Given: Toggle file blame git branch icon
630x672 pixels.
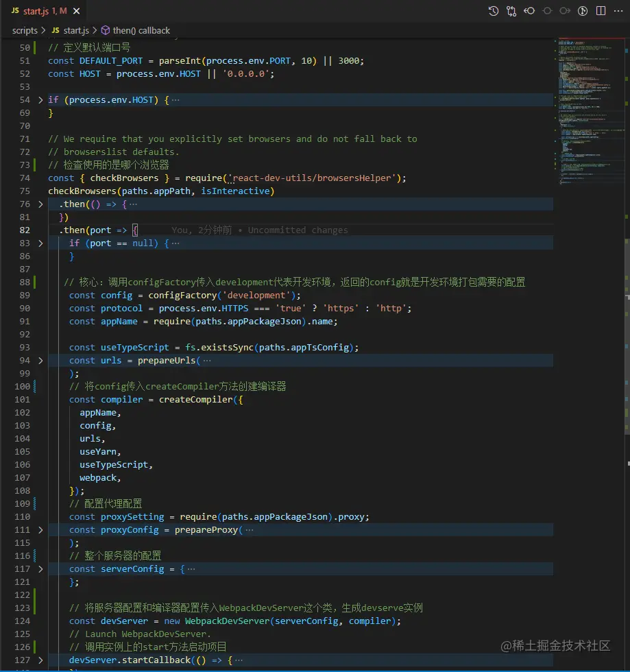Looking at the screenshot, I should (583, 11).
